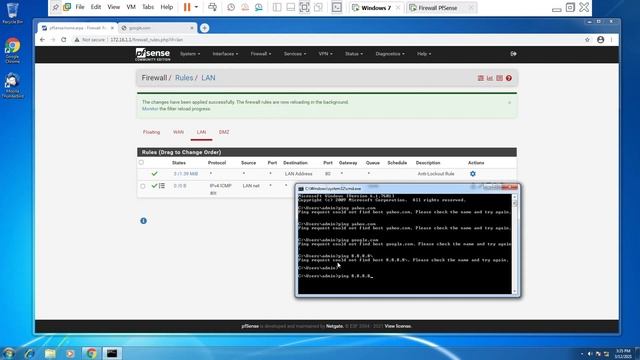Open the VMware View menu

click(x=114, y=7)
